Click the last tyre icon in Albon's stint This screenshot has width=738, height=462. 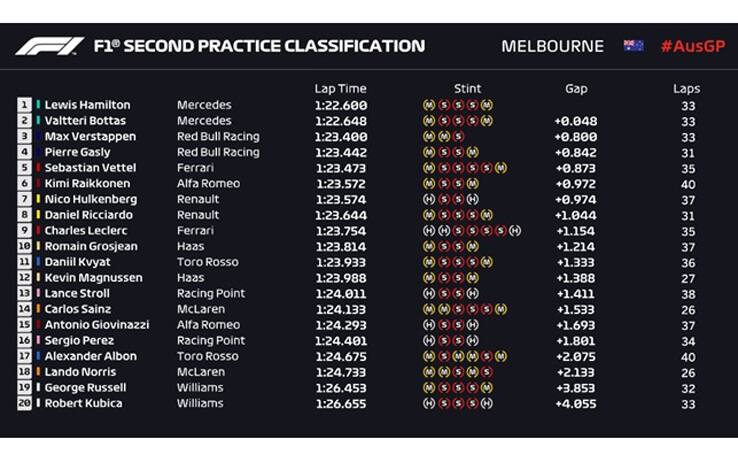click(500, 356)
